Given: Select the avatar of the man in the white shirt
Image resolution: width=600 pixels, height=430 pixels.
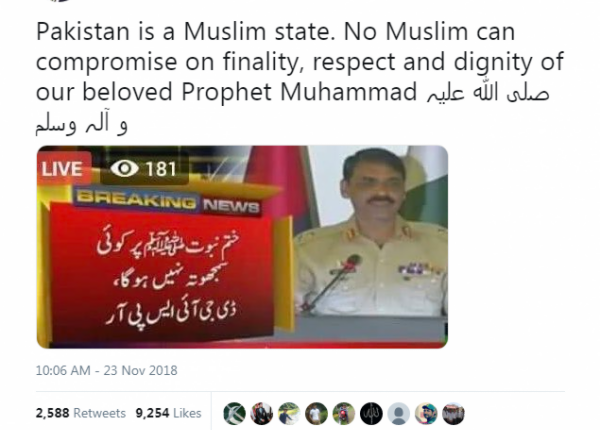Looking at the screenshot, I should [x=316, y=413].
